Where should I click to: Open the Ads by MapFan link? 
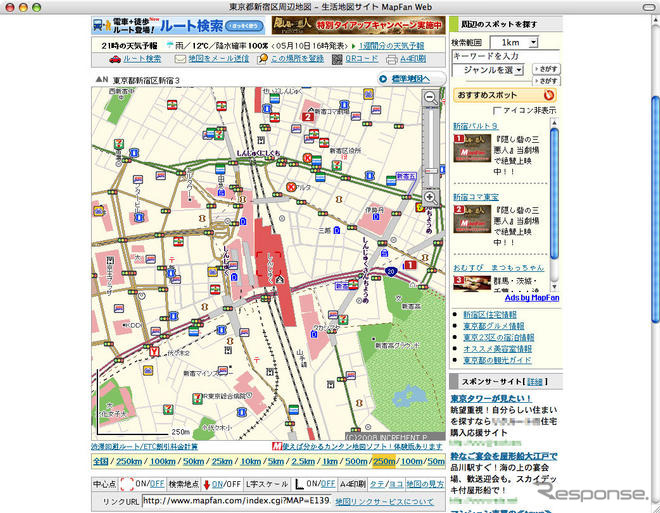(532, 298)
